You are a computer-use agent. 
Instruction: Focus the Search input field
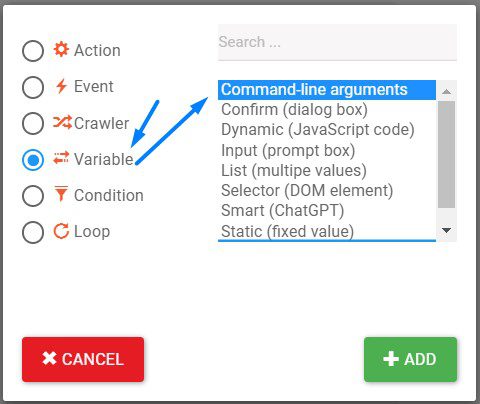[x=337, y=42]
